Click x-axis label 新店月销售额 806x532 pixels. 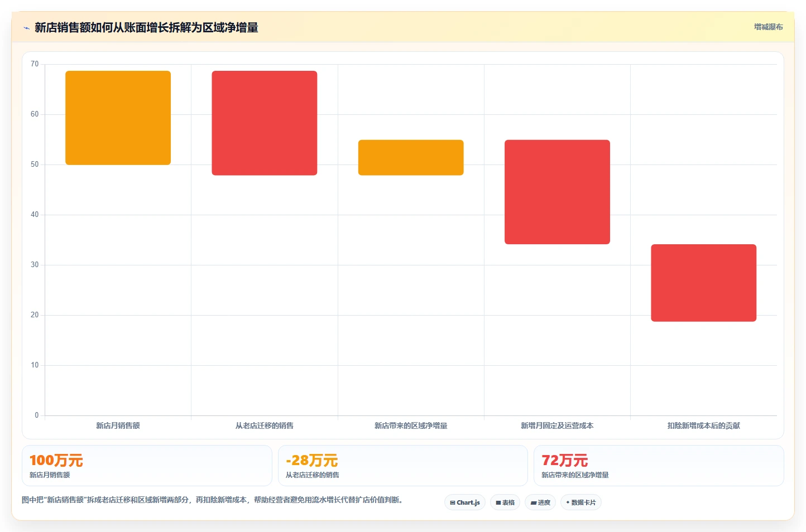tap(118, 425)
